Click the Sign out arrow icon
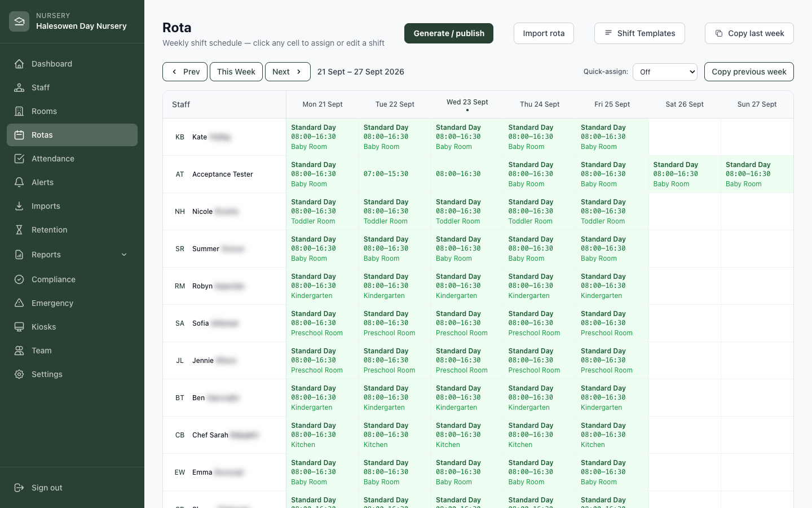 [x=19, y=488]
